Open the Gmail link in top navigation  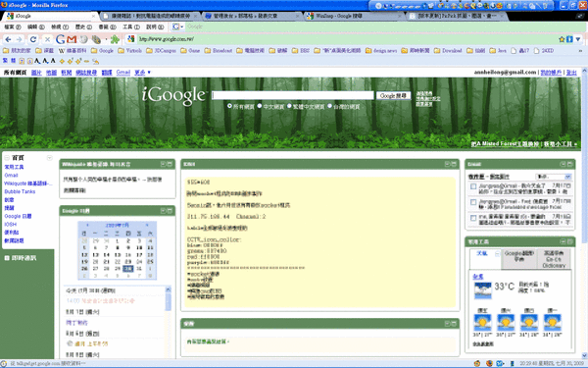pos(123,72)
